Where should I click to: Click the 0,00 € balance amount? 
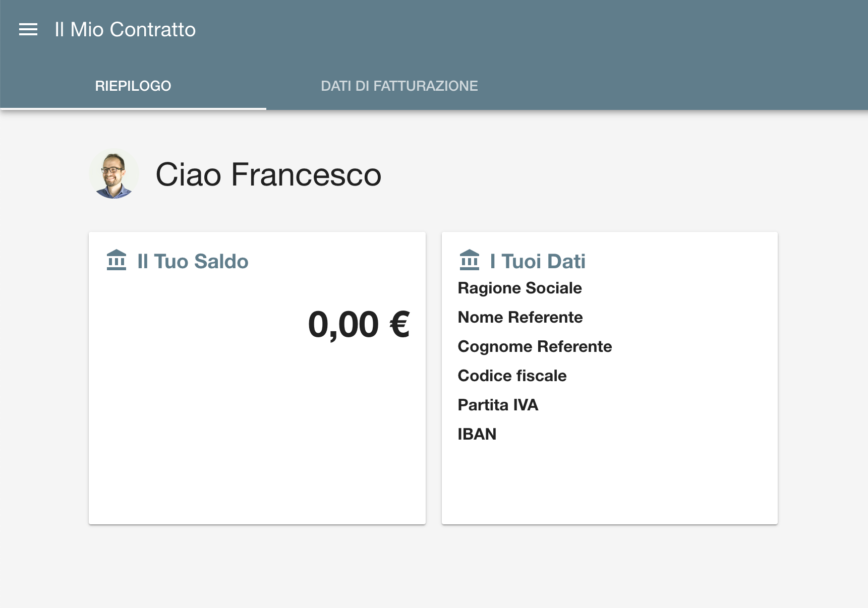click(359, 324)
